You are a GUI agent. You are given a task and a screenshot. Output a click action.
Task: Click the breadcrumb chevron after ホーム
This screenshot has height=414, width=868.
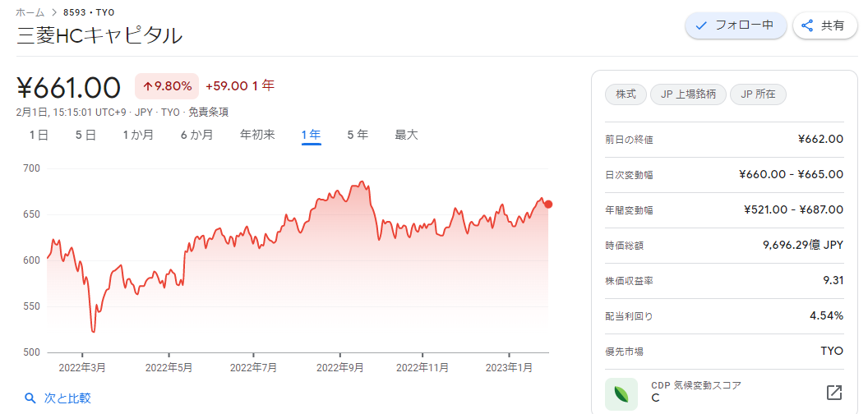(x=53, y=11)
